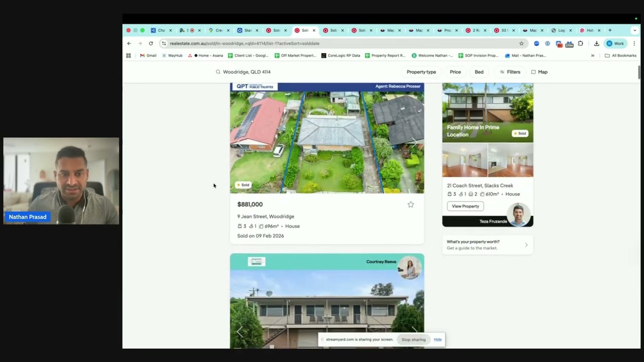Switch to Map view

539,72
